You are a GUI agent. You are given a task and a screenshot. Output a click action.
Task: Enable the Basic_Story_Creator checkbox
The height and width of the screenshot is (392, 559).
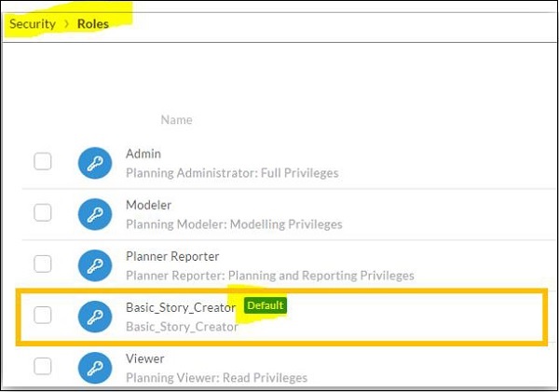point(43,315)
